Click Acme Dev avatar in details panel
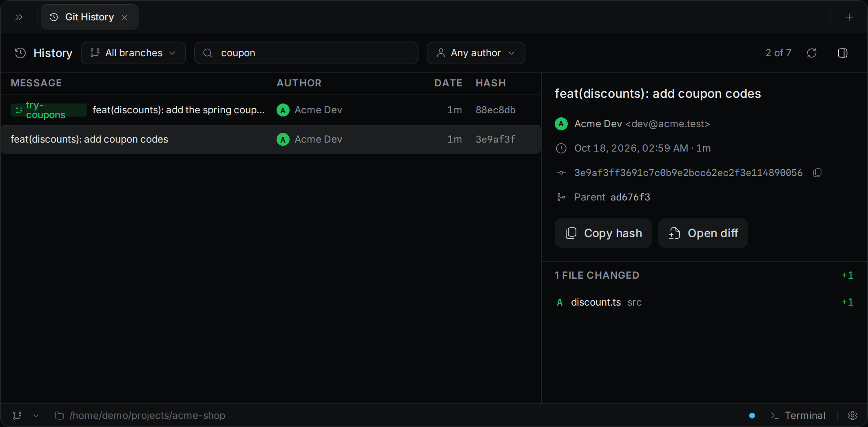 point(561,124)
